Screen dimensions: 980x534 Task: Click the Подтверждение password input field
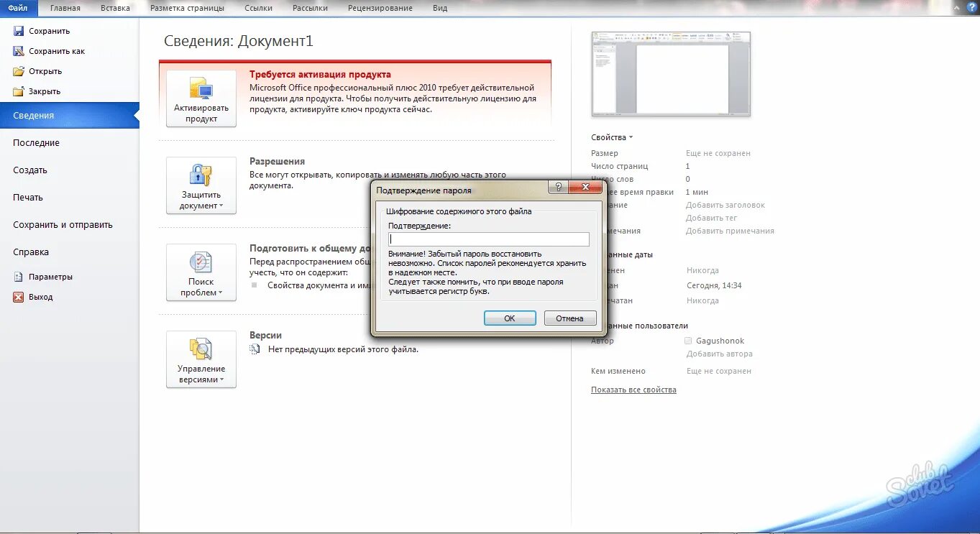(488, 239)
